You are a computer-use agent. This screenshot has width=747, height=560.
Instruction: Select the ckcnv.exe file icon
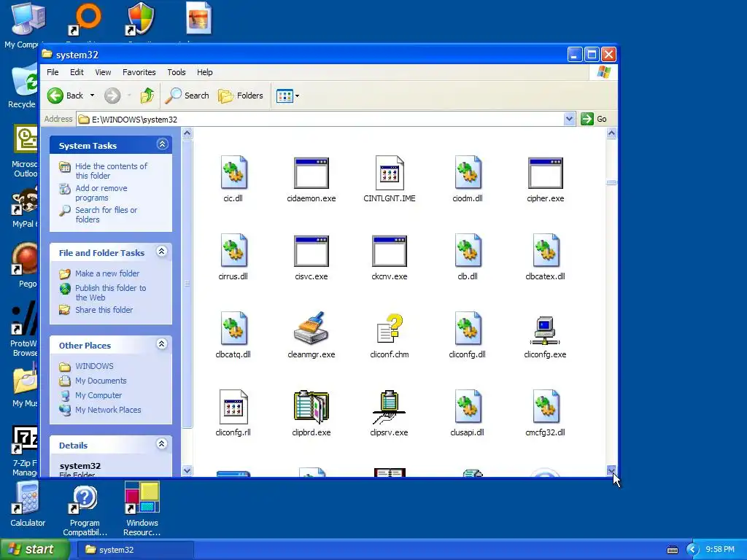coord(390,251)
